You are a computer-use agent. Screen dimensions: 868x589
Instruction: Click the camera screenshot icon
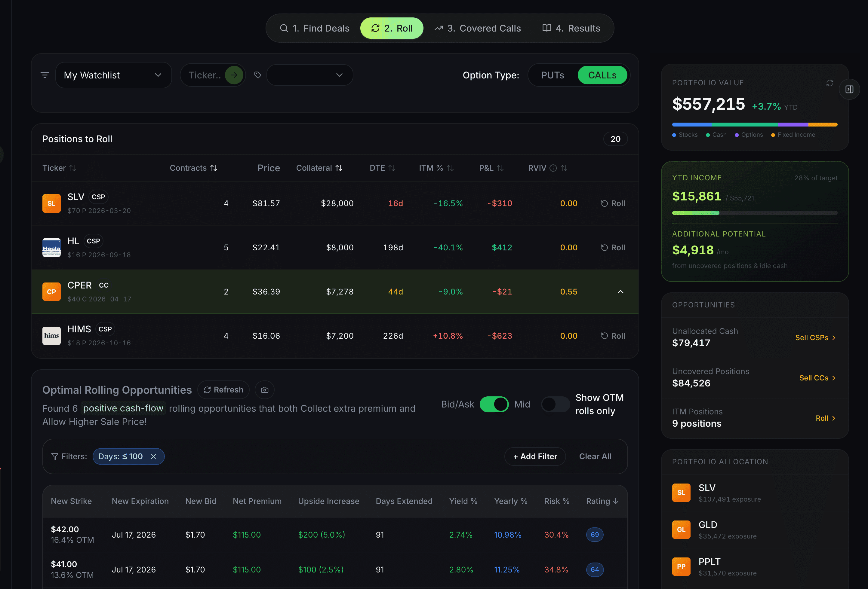pos(264,390)
